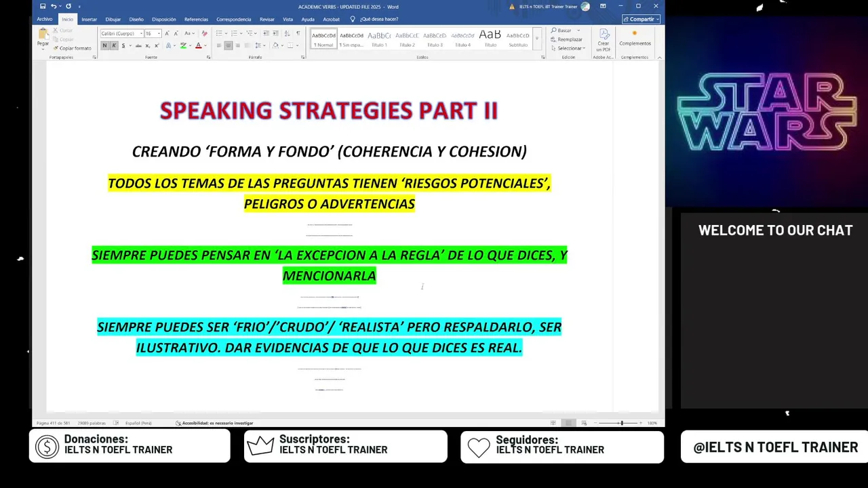This screenshot has width=868, height=488.
Task: Click the multilevel list icon
Action: pyautogui.click(x=250, y=33)
